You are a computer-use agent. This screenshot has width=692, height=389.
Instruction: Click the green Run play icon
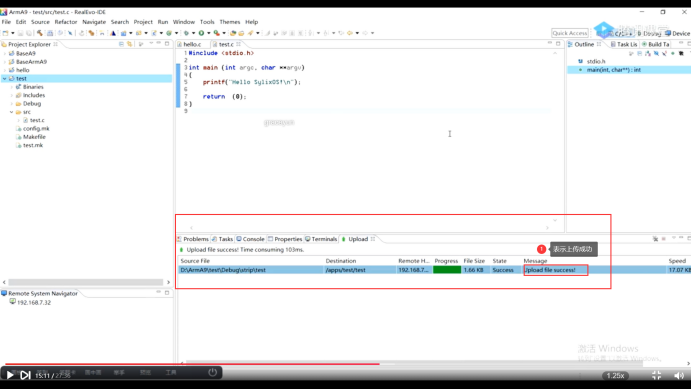(x=201, y=33)
